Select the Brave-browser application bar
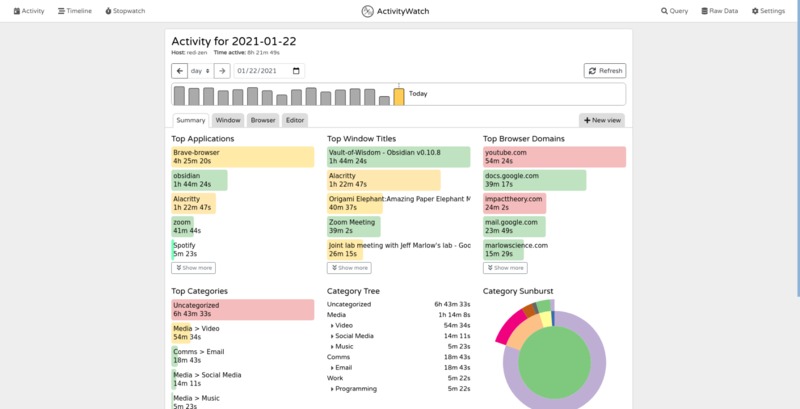The height and width of the screenshot is (409, 800). click(243, 157)
